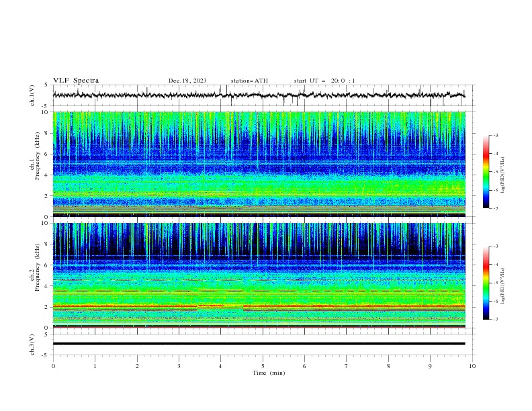This screenshot has height=411, width=532.
Task: Click the ch.1 "Frequency (kHz)" axis label
Action: (x=38, y=156)
